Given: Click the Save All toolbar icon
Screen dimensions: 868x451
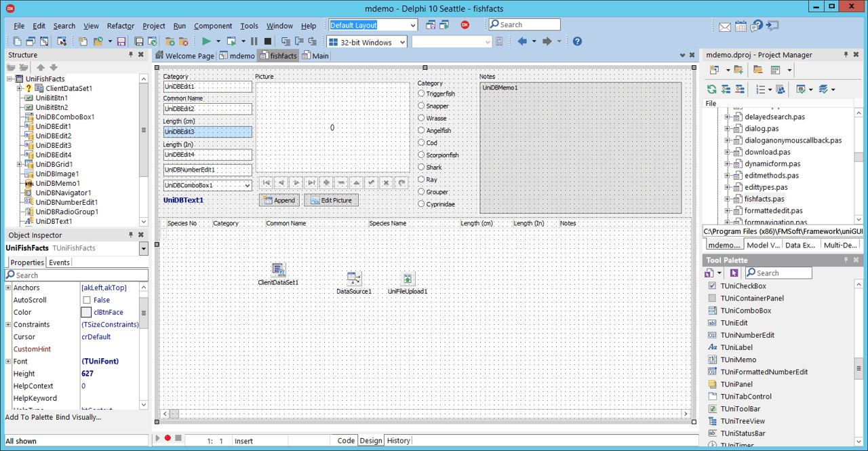Looking at the screenshot, I should point(138,41).
